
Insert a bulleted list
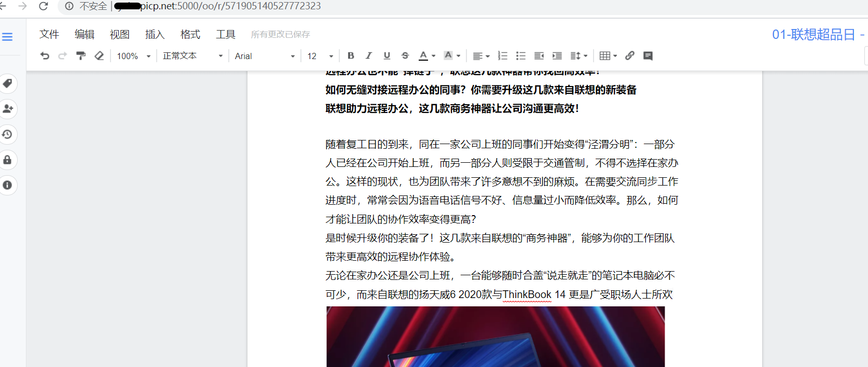tap(520, 55)
